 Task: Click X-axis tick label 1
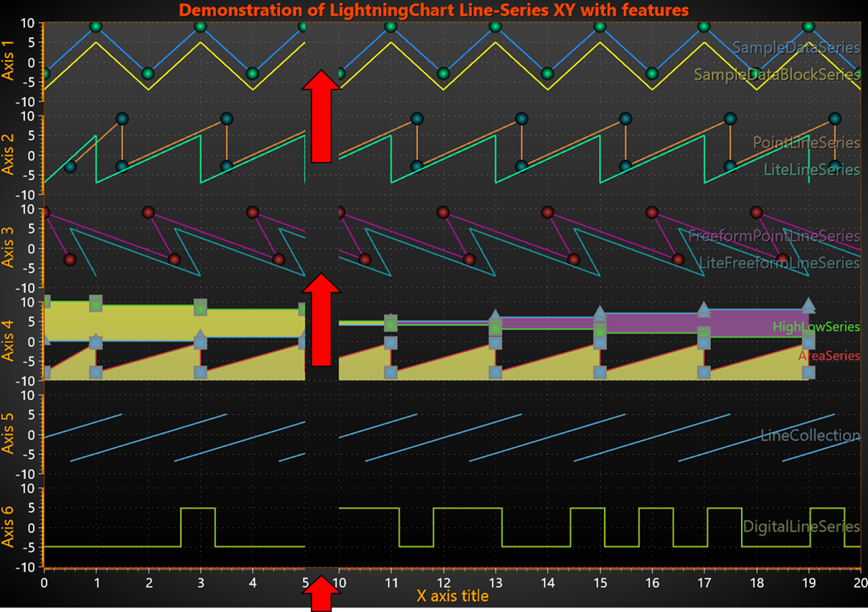click(97, 582)
